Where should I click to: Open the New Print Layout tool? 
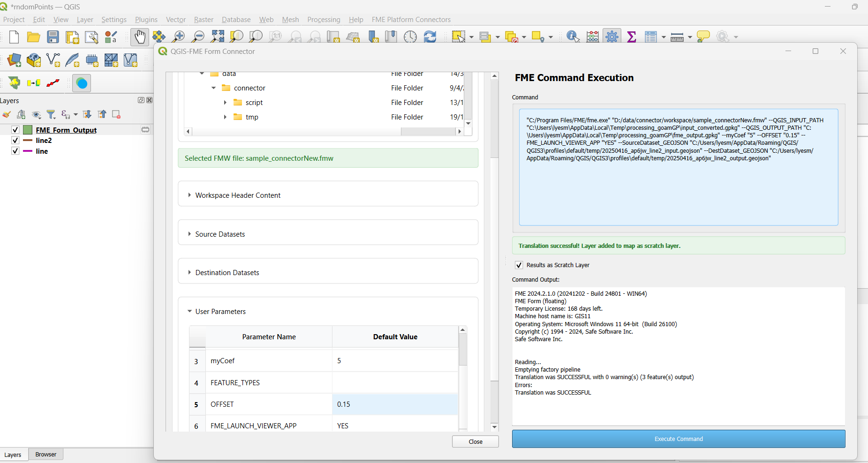pyautogui.click(x=72, y=37)
